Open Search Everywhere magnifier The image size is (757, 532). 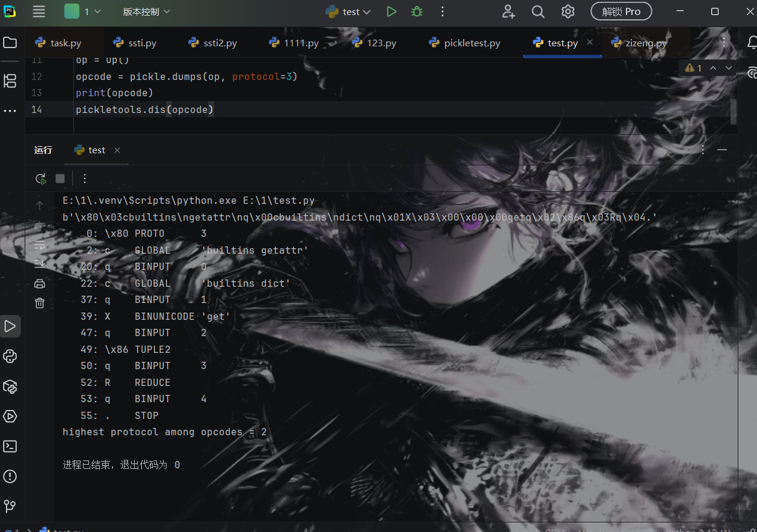538,11
